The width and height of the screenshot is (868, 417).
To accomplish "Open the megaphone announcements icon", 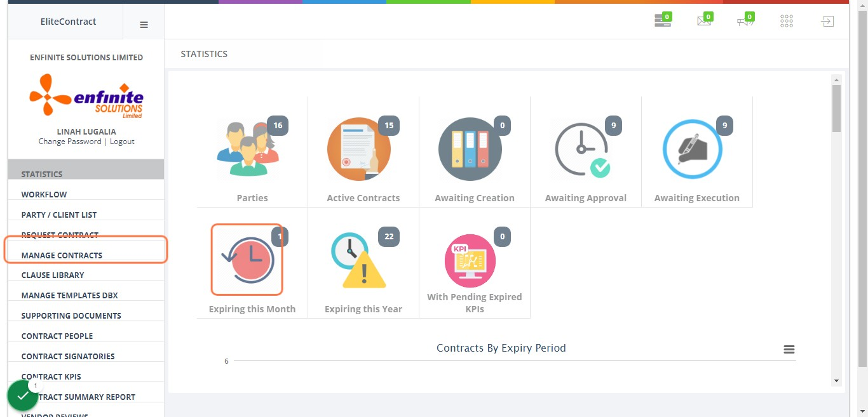I will click(x=745, y=22).
